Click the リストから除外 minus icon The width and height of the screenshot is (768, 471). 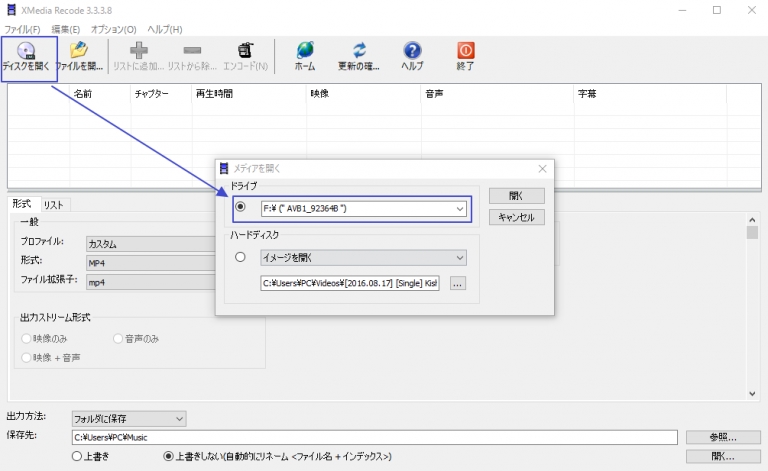(192, 50)
